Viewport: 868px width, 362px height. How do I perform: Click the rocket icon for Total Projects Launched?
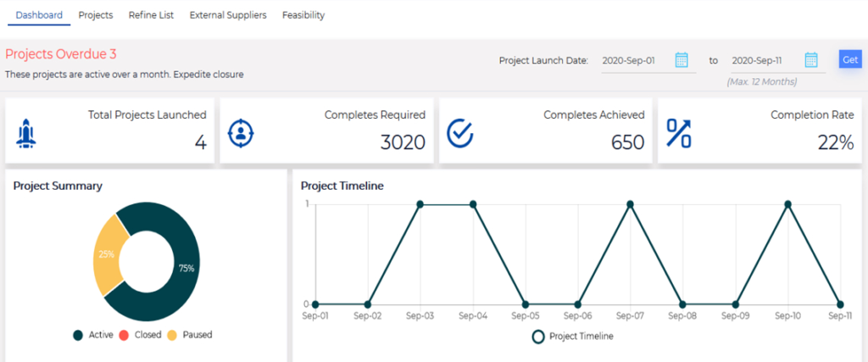25,133
